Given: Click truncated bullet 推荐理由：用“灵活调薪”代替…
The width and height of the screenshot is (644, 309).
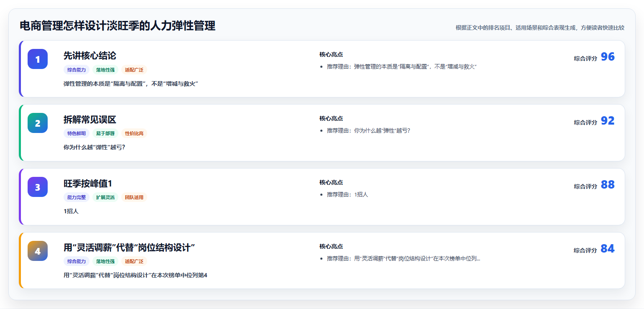Looking at the screenshot, I should [404, 258].
